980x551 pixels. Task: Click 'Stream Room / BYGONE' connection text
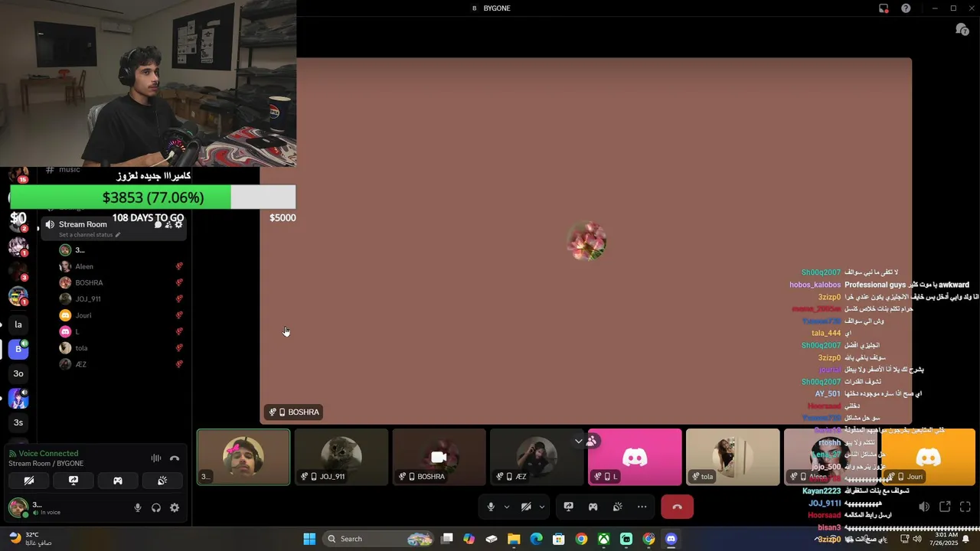[46, 464]
